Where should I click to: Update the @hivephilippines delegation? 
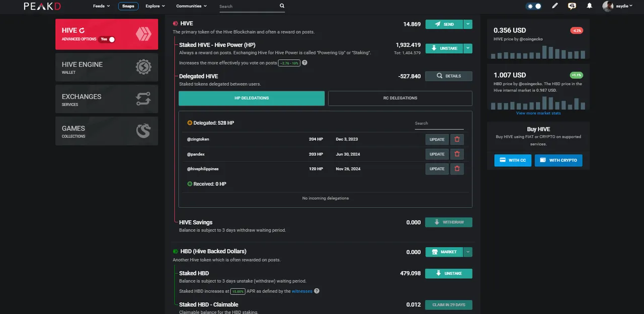(x=437, y=169)
